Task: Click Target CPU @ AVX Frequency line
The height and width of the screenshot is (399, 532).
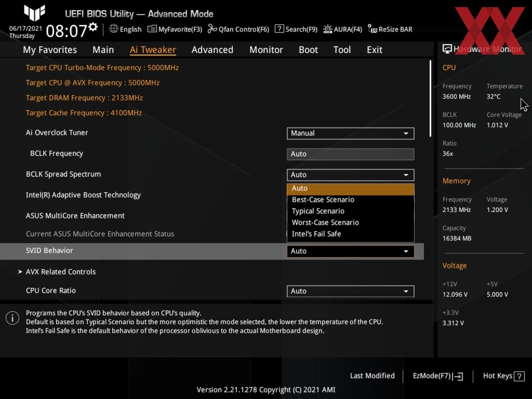Action: tap(93, 83)
